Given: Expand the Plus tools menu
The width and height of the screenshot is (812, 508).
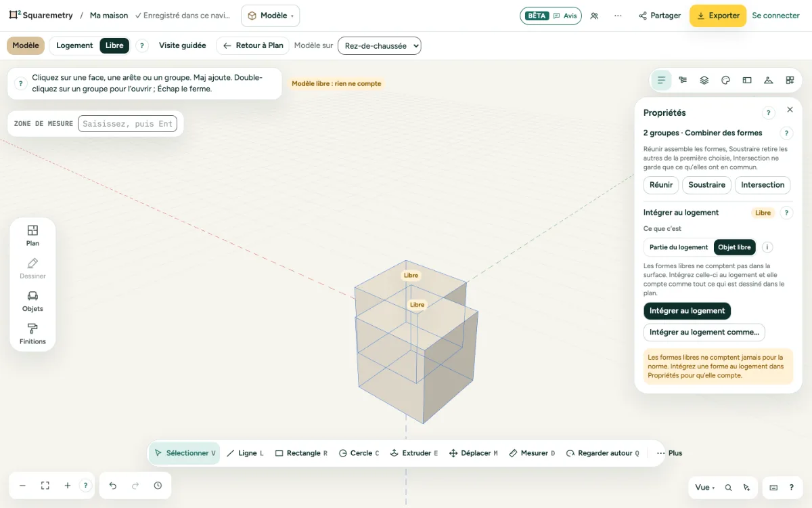Looking at the screenshot, I should [x=670, y=453].
